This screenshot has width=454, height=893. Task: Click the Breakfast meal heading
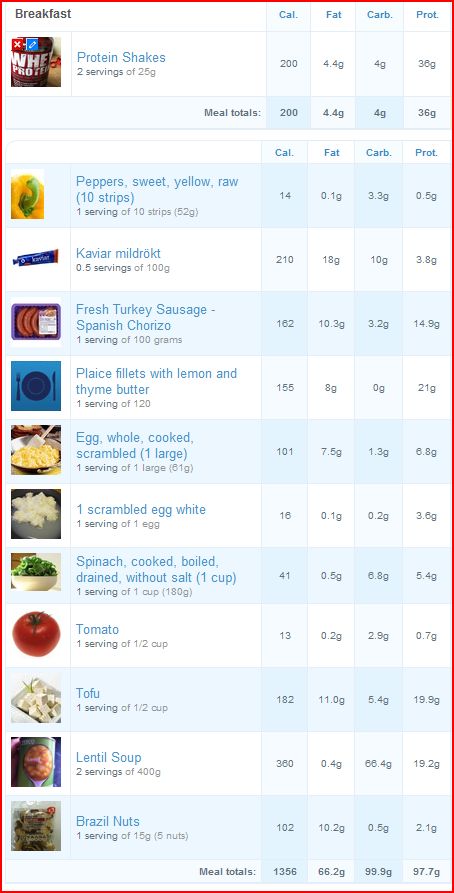click(x=43, y=14)
